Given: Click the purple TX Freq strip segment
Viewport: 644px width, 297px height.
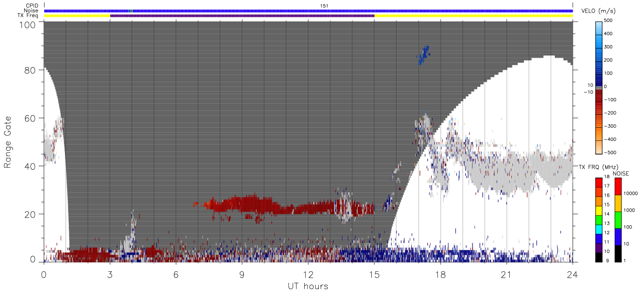Looking at the screenshot, I should tap(242, 16).
